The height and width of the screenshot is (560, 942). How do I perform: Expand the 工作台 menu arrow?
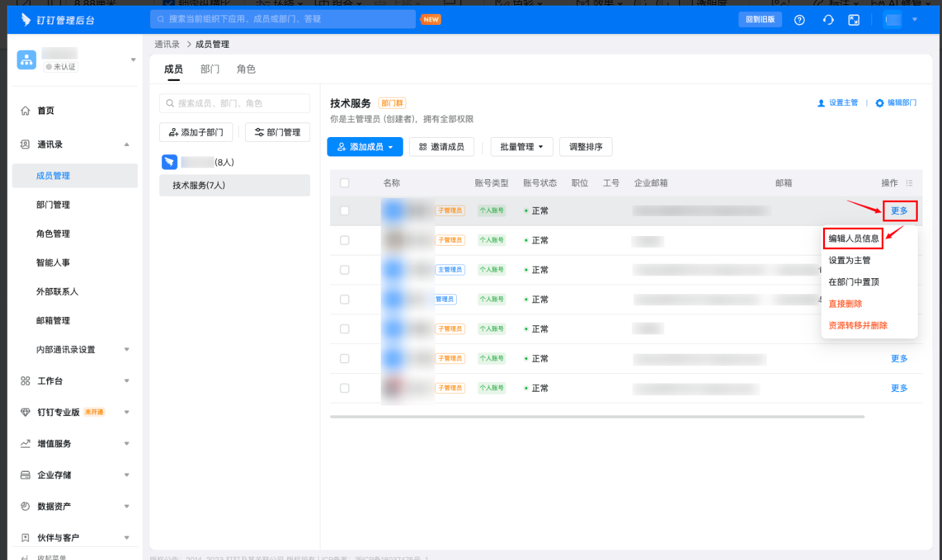pyautogui.click(x=127, y=381)
